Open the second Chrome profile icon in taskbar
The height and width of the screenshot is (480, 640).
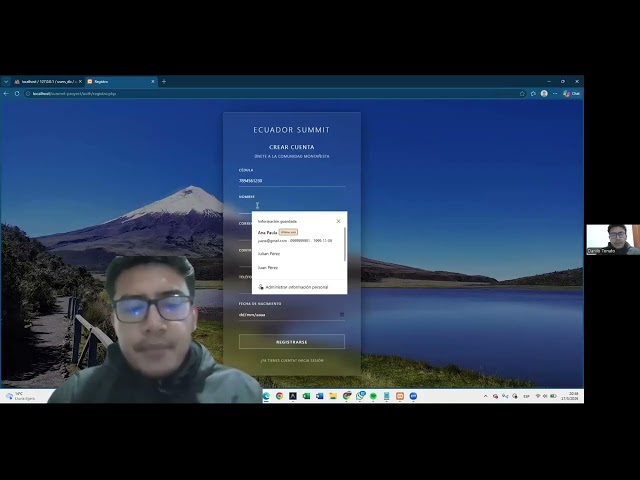(347, 396)
